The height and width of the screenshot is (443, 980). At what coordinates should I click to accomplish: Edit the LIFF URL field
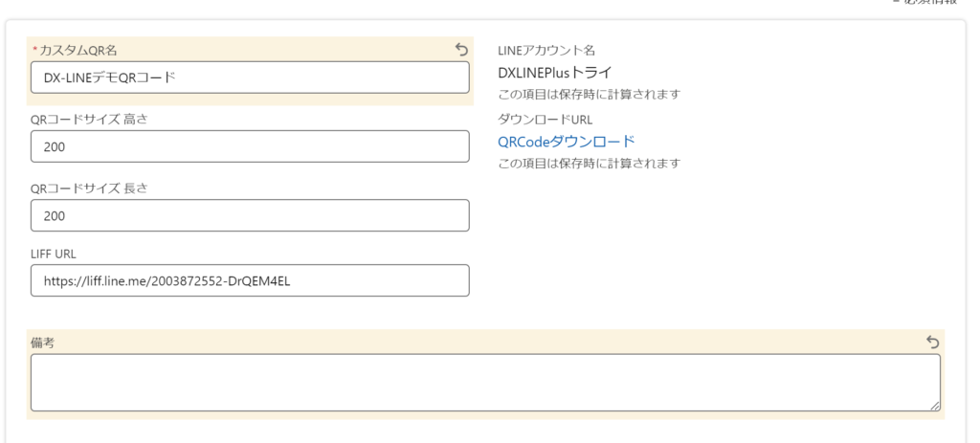[250, 281]
